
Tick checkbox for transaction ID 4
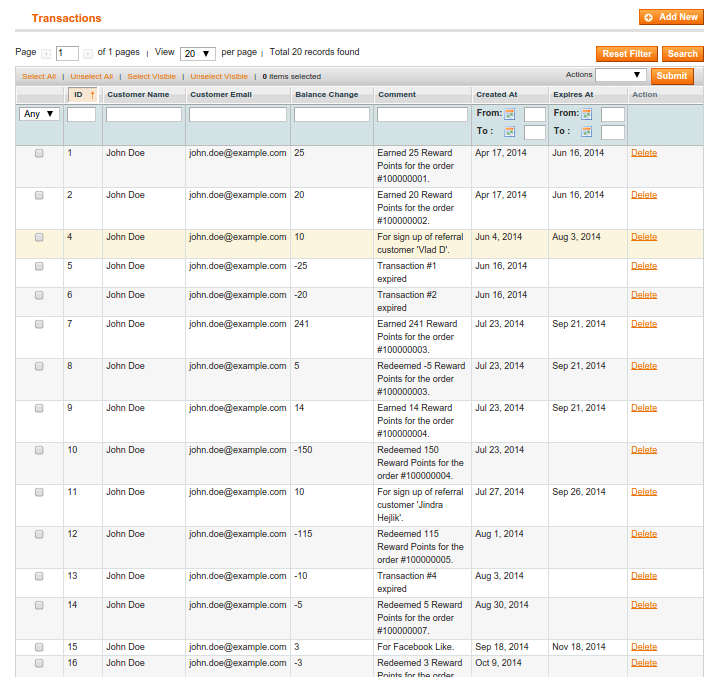click(x=39, y=237)
